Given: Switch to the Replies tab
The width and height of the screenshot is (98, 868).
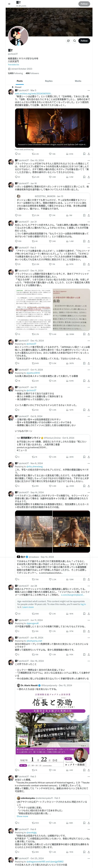Looking at the screenshot, I should [x=49, y=81].
